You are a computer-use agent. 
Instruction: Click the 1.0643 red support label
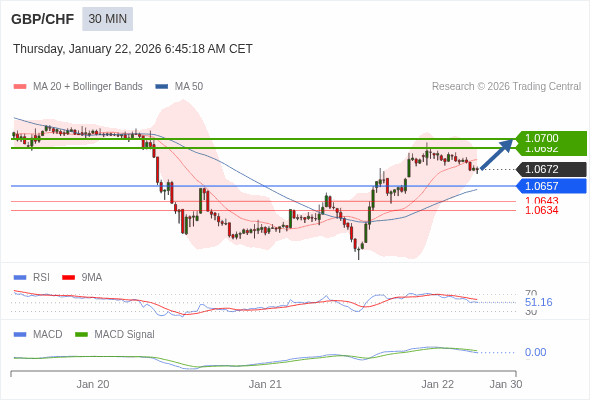tap(541, 201)
